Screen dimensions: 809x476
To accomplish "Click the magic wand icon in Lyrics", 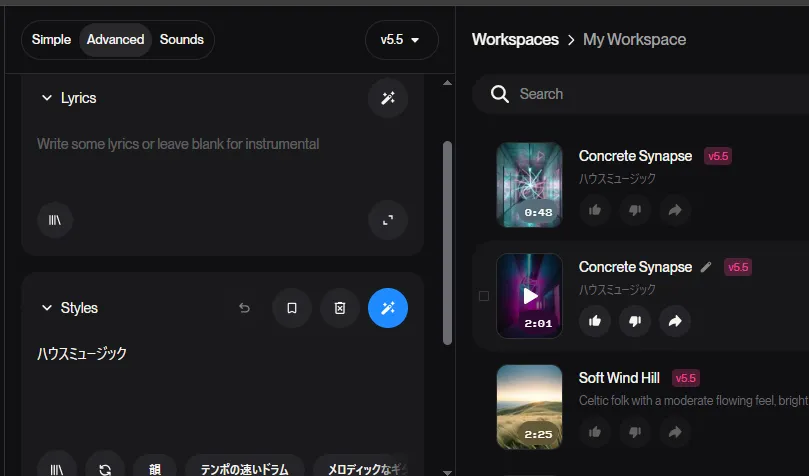I will click(x=388, y=98).
